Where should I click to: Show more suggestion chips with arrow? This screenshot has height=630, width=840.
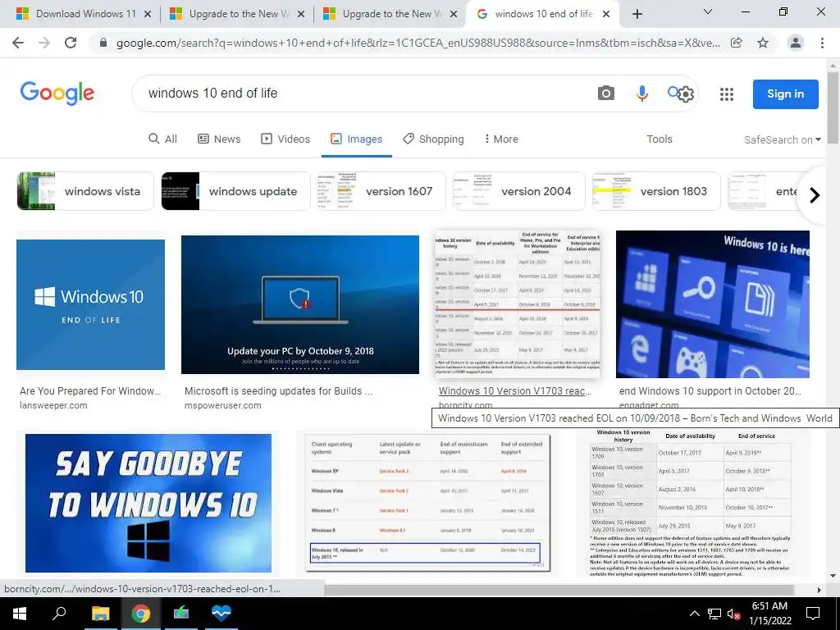point(815,195)
